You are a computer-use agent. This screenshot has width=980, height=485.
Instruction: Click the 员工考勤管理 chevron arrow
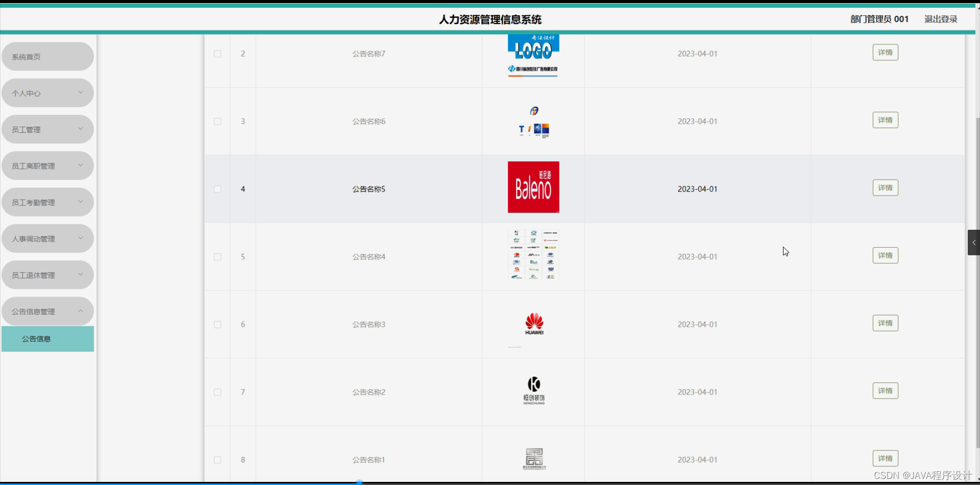click(81, 202)
